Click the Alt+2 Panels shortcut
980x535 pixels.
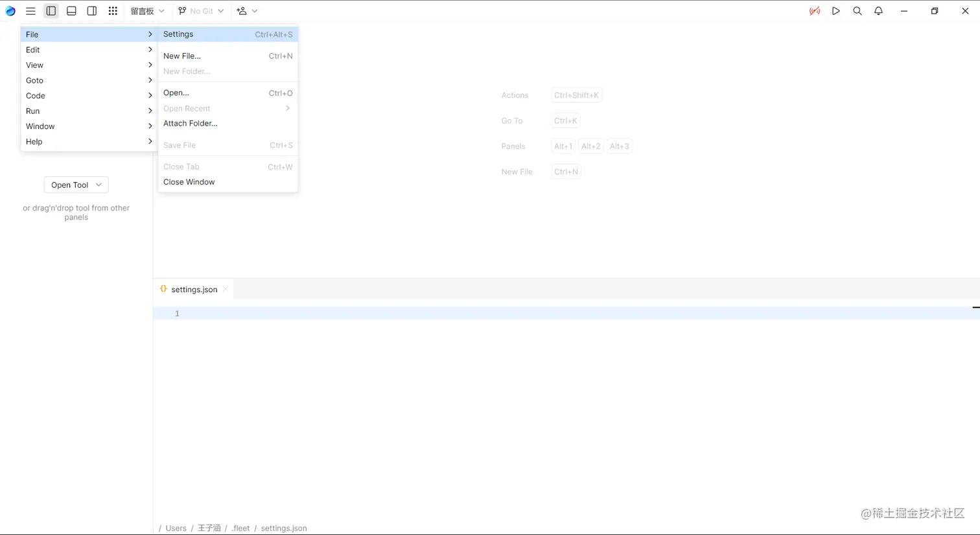pyautogui.click(x=591, y=146)
